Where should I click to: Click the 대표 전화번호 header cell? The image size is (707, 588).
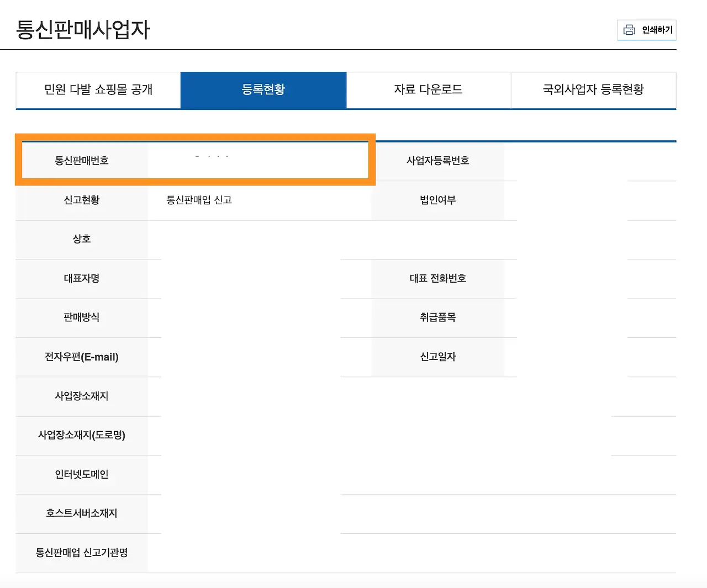pos(437,279)
